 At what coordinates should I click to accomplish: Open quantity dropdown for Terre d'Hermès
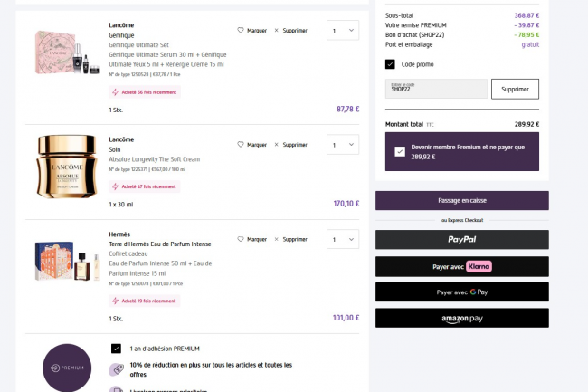[342, 240]
